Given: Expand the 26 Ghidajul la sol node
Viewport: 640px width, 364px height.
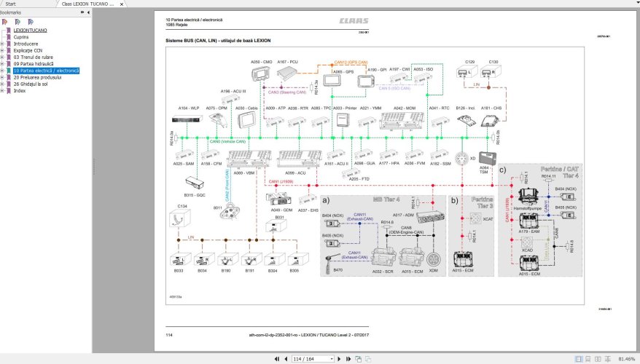Looking at the screenshot, I should coord(2,84).
